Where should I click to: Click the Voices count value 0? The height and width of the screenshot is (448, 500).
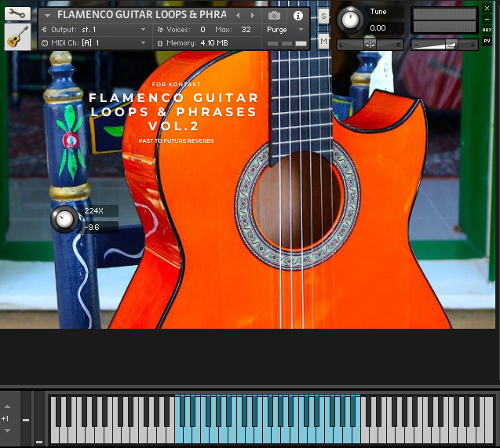(203, 30)
